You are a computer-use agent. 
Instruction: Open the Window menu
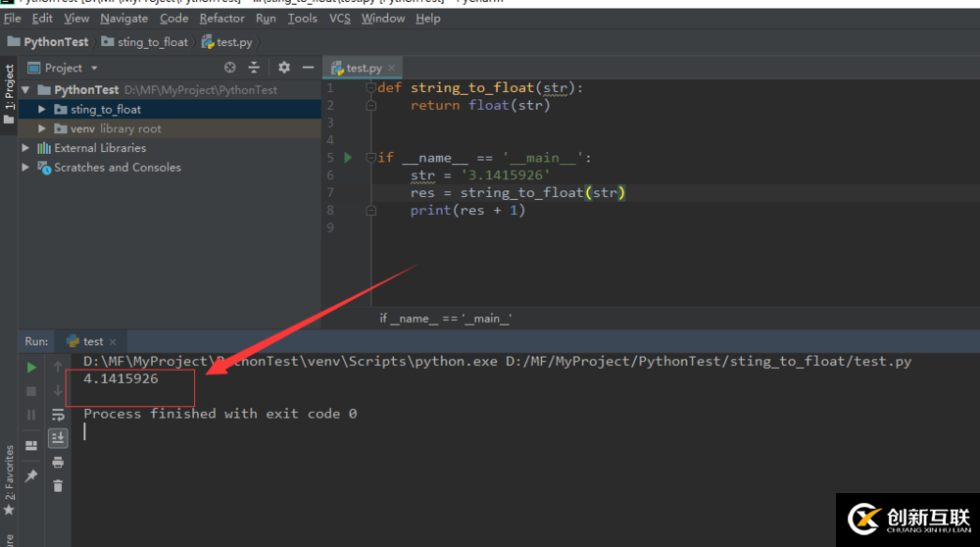[383, 19]
